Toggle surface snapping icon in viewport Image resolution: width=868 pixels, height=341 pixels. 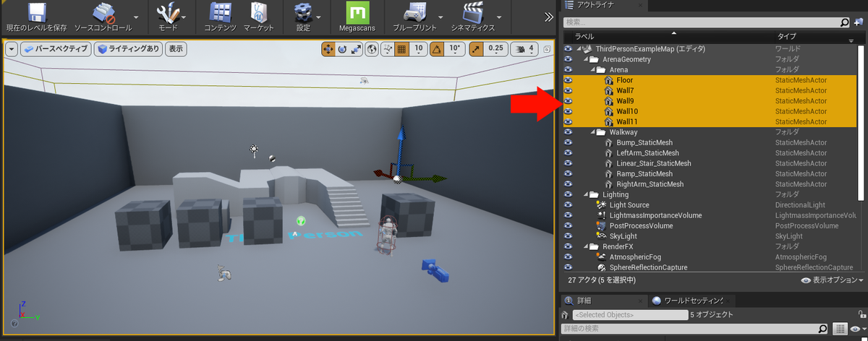pyautogui.click(x=387, y=49)
